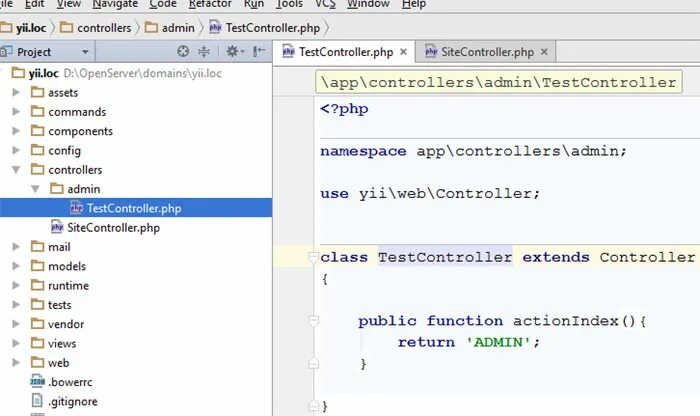Close the TestController.php tab

[x=403, y=52]
